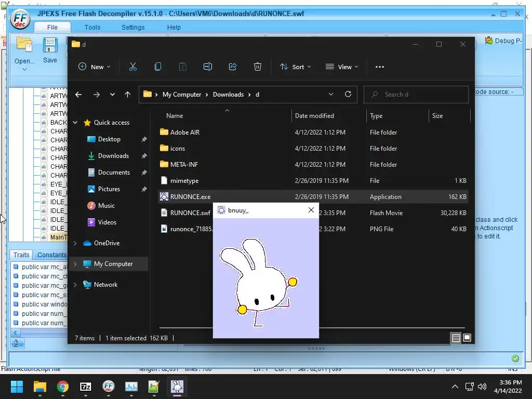Open the File tab in JPEXS

pyautogui.click(x=52, y=27)
